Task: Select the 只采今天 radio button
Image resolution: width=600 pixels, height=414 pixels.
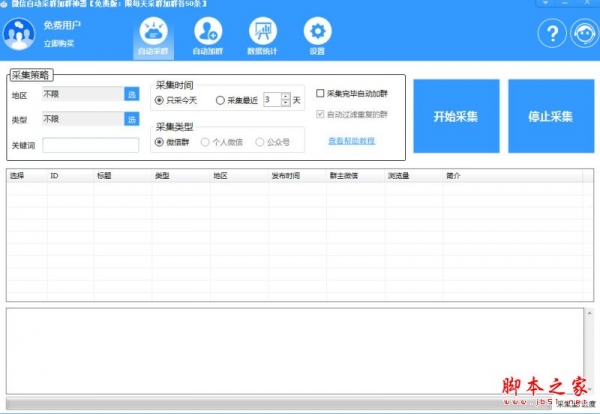Action: (159, 100)
